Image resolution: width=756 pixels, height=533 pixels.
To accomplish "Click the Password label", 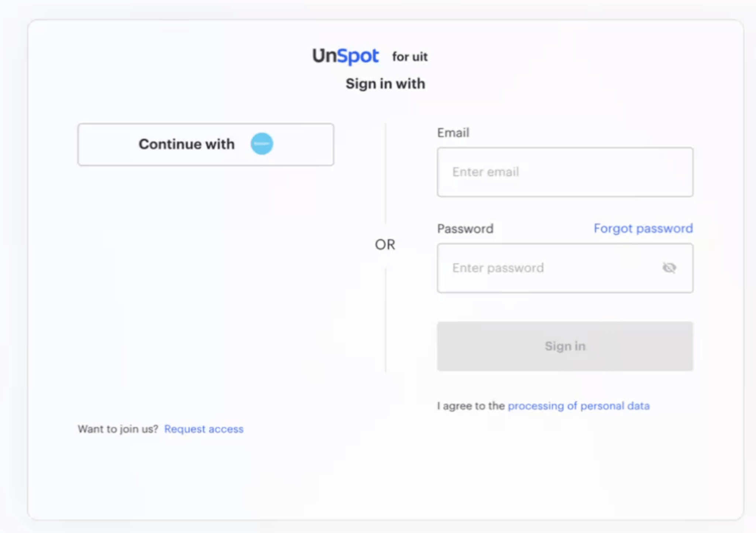I will click(x=465, y=229).
